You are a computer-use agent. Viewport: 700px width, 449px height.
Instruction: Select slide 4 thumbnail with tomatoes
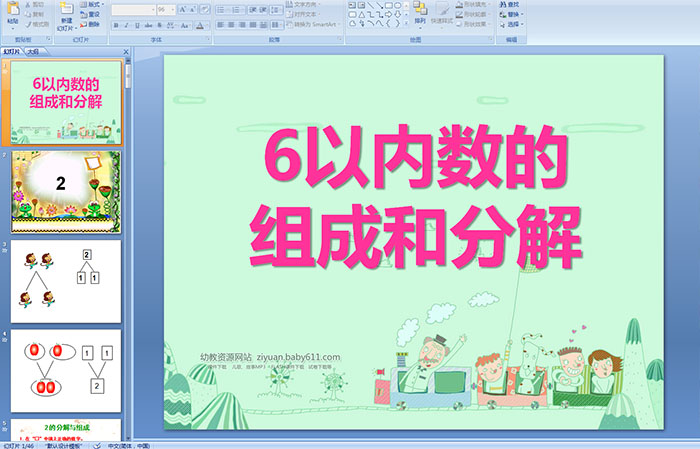(66, 371)
